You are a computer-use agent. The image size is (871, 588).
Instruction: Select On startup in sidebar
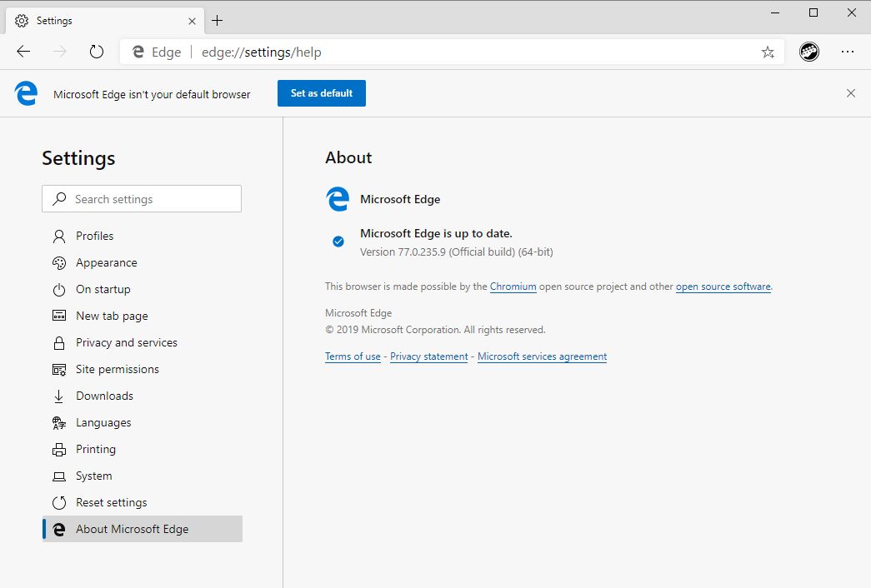[103, 289]
